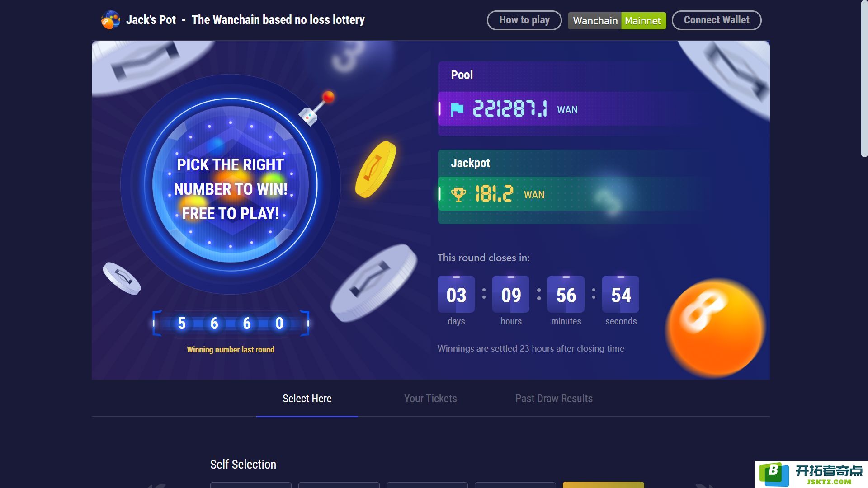Click the days countdown box showing 03
The width and height of the screenshot is (868, 488).
tap(456, 294)
